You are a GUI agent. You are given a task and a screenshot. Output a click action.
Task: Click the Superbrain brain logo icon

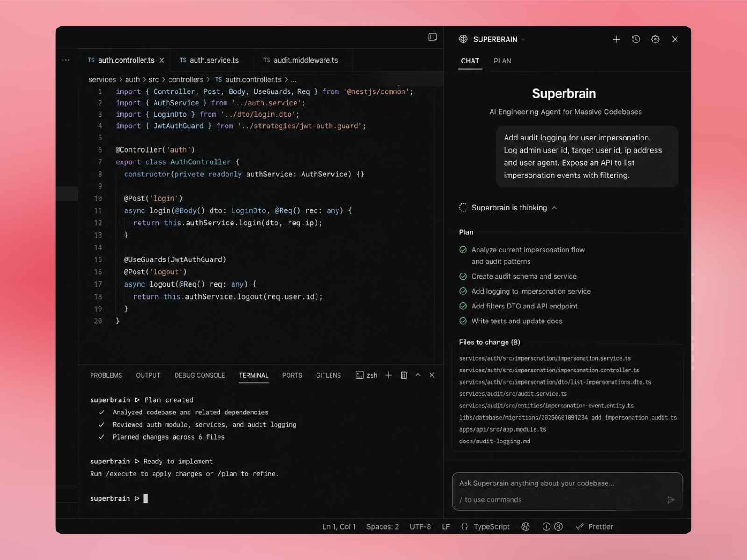[463, 39]
